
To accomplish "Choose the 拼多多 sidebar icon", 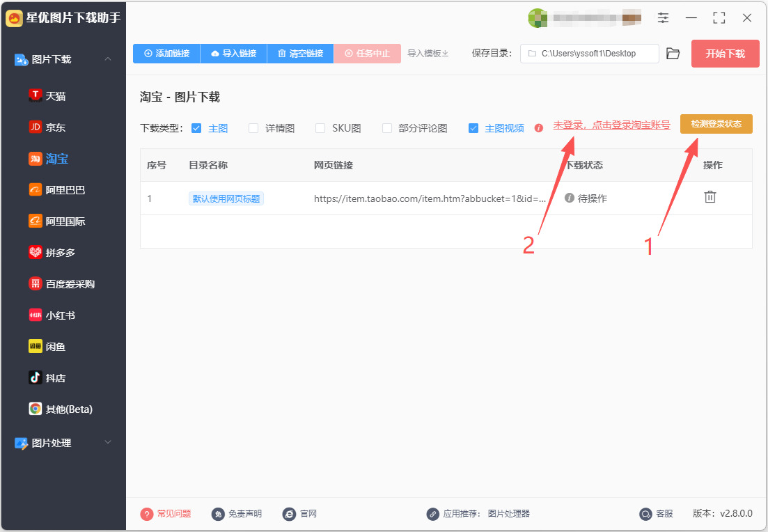I will tap(36, 252).
